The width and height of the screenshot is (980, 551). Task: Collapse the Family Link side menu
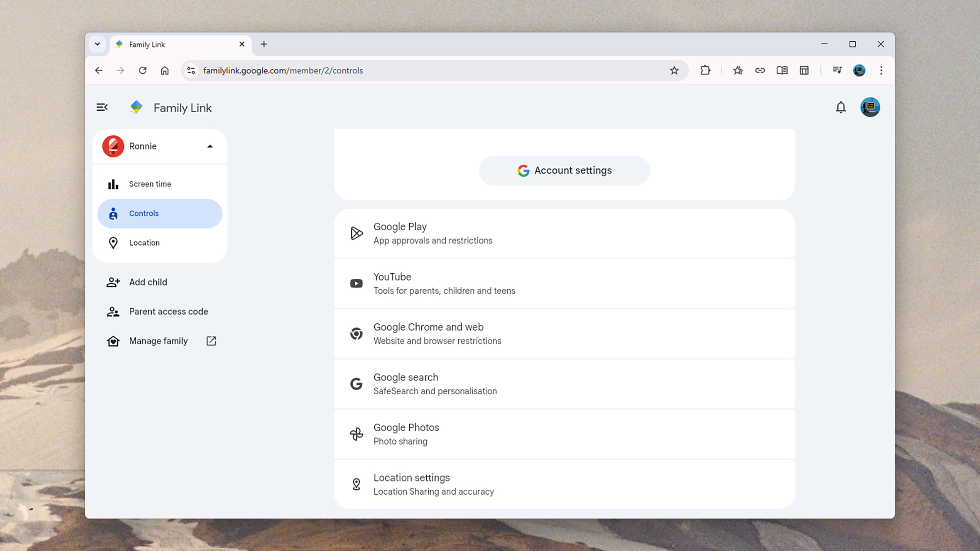coord(102,107)
